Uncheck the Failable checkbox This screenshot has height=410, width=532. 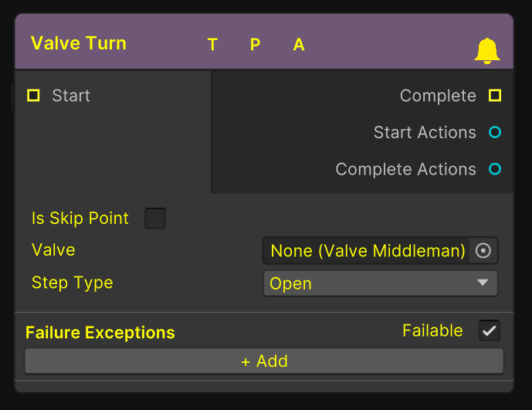coord(490,331)
